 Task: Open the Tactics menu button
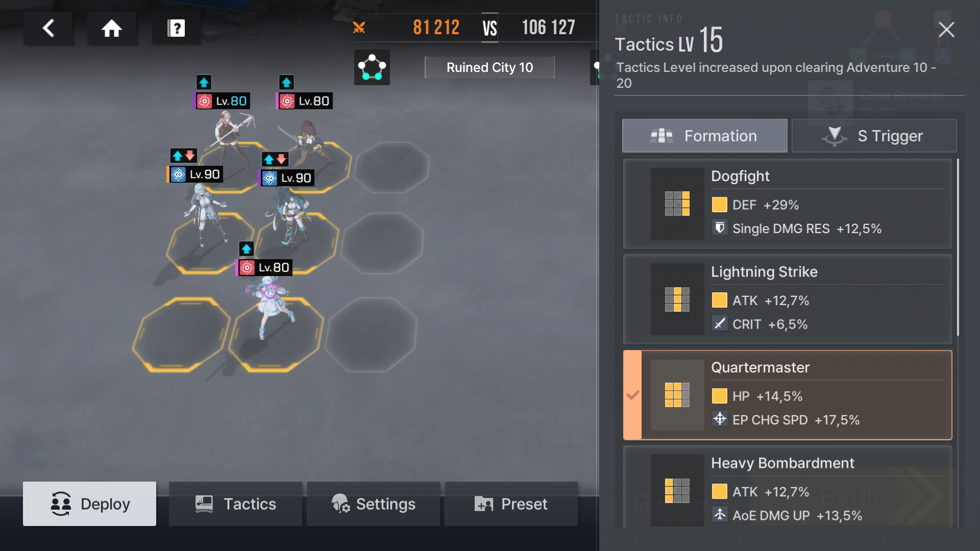pos(235,504)
